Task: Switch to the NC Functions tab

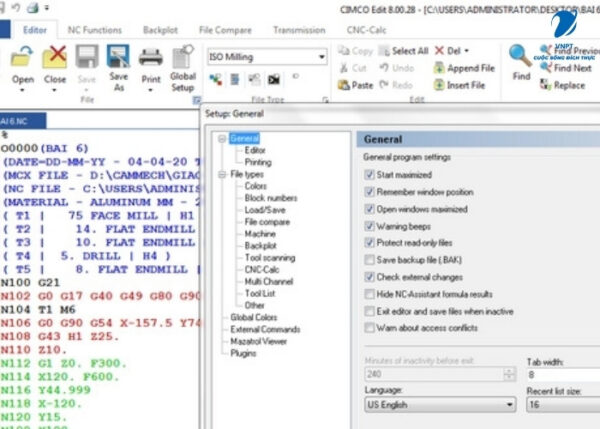Action: coord(95,30)
